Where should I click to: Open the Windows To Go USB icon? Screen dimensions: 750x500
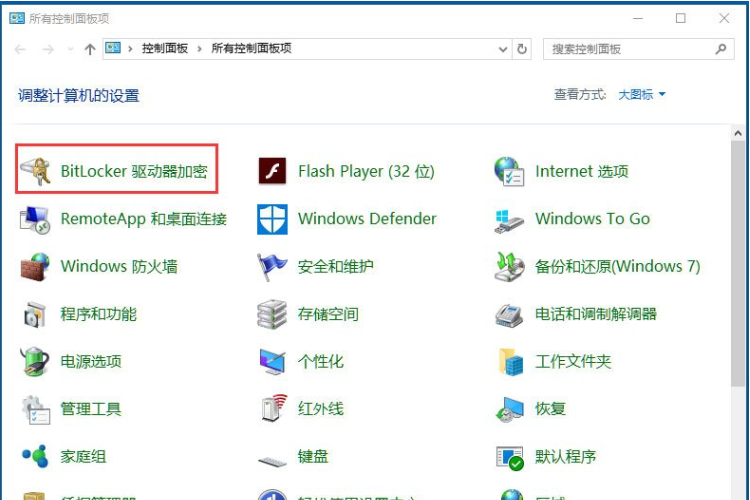pyautogui.click(x=509, y=221)
